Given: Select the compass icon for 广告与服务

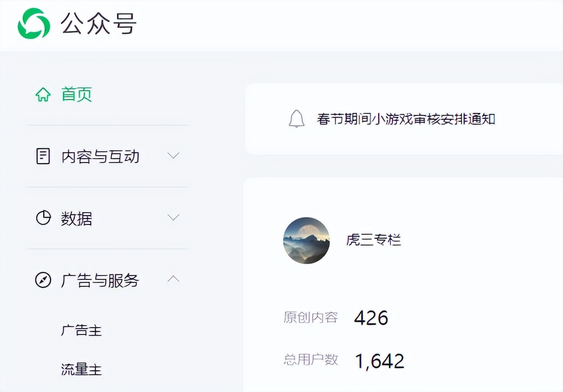Looking at the screenshot, I should pyautogui.click(x=43, y=280).
